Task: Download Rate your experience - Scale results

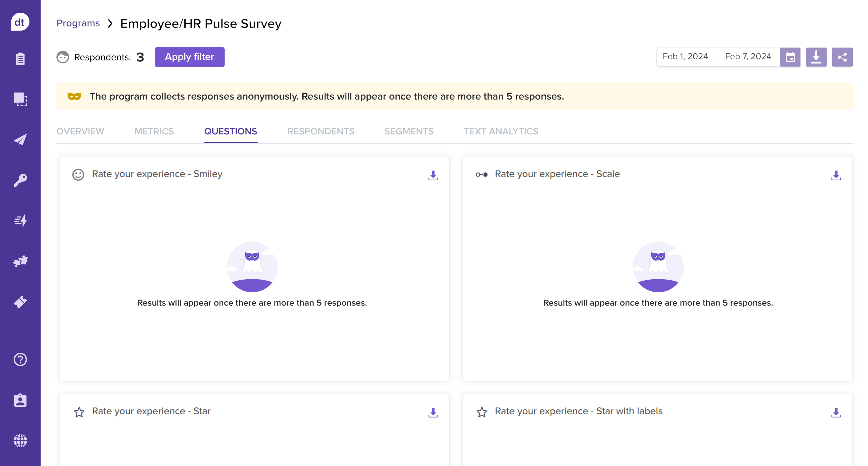Action: click(x=836, y=175)
